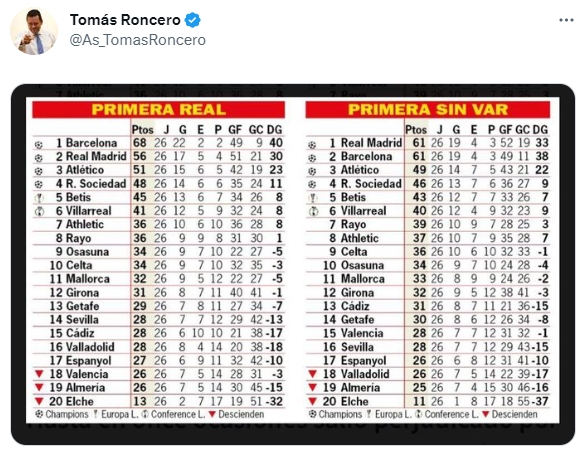Open the @As_TomasRoncero handle link
The image size is (583, 451).
point(138,40)
